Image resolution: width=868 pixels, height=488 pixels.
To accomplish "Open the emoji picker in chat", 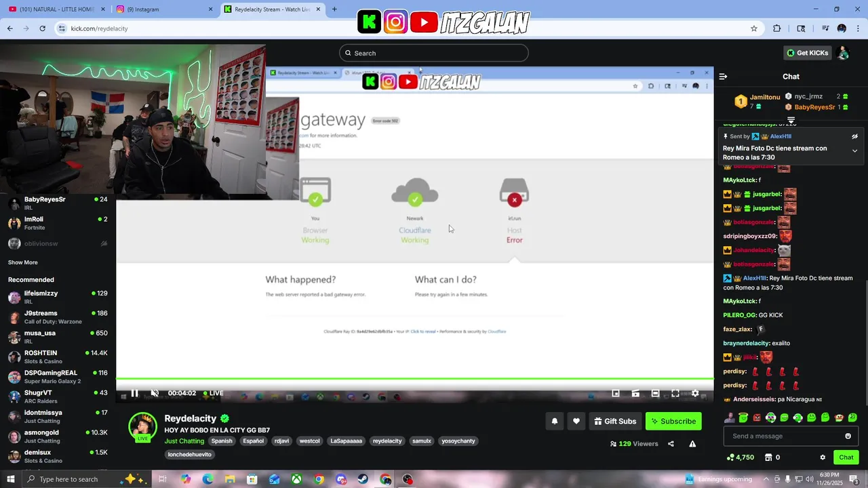I will coord(848,436).
